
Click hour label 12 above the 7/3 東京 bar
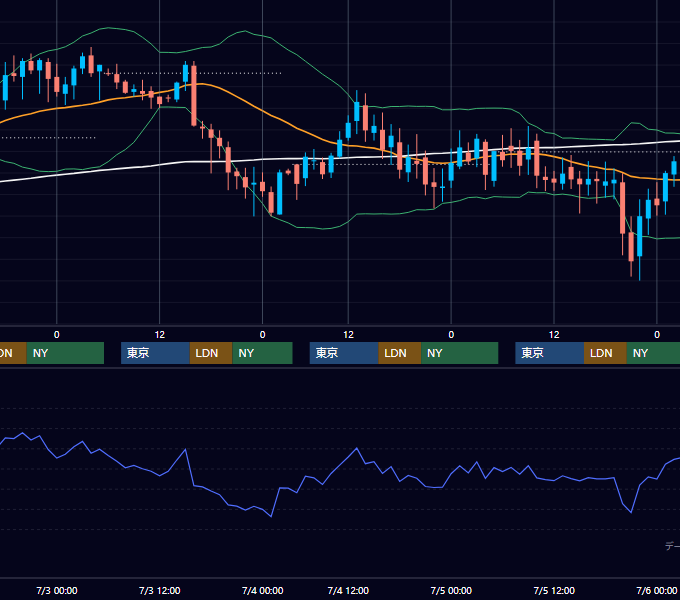pyautogui.click(x=160, y=335)
